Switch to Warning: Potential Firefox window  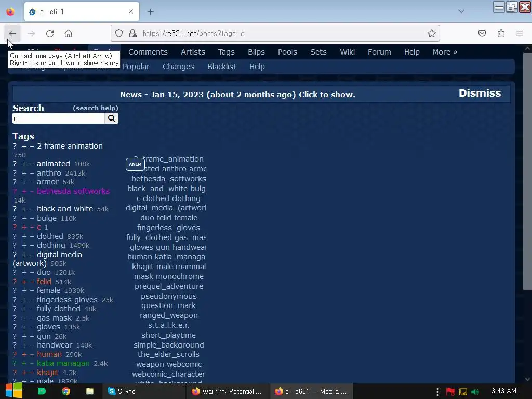pos(228,391)
